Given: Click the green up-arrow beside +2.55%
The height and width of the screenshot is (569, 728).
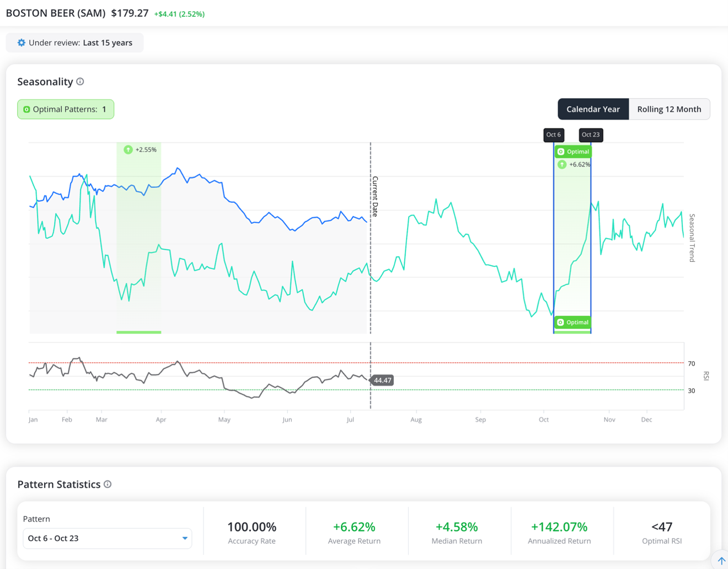Looking at the screenshot, I should (128, 149).
